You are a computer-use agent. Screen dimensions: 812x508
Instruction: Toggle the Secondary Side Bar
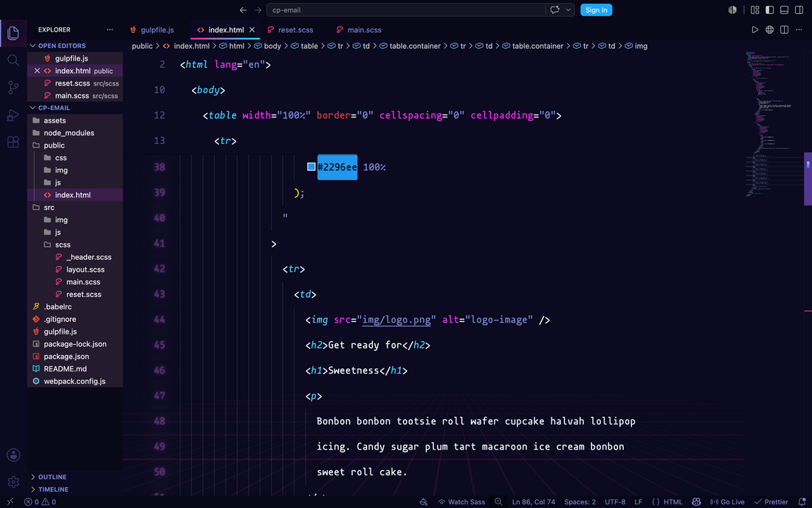799,10
